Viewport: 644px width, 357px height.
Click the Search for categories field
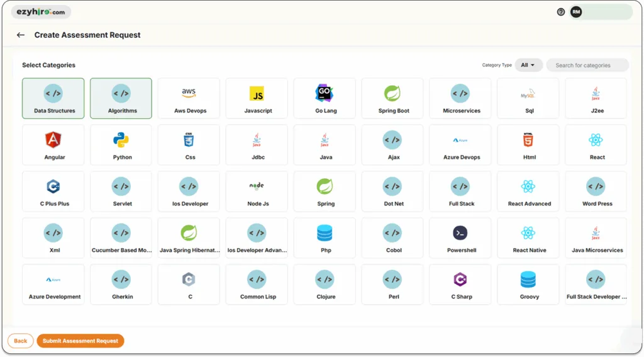coord(587,65)
